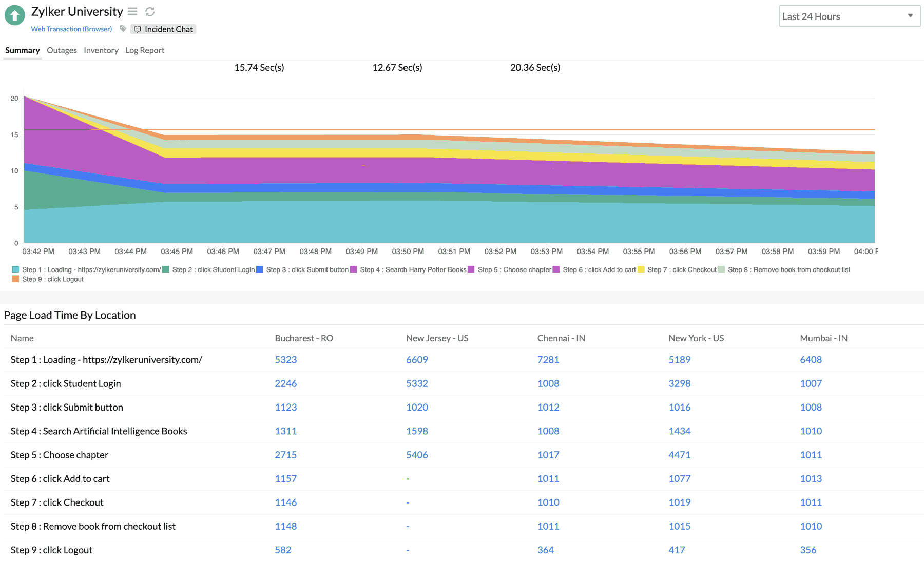Click the New Jersey - US column header
Image resolution: width=924 pixels, height=561 pixels.
(x=437, y=338)
